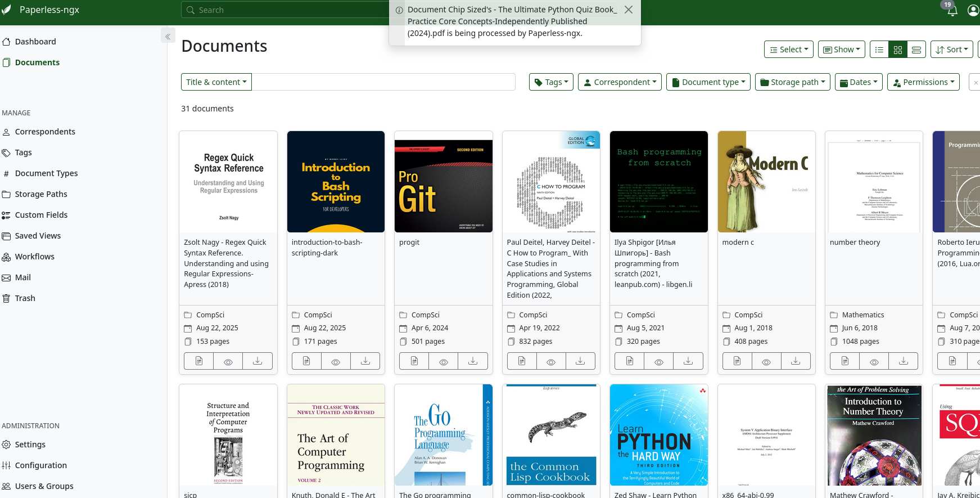
Task: Open the Sort dropdown menu
Action: (x=951, y=50)
